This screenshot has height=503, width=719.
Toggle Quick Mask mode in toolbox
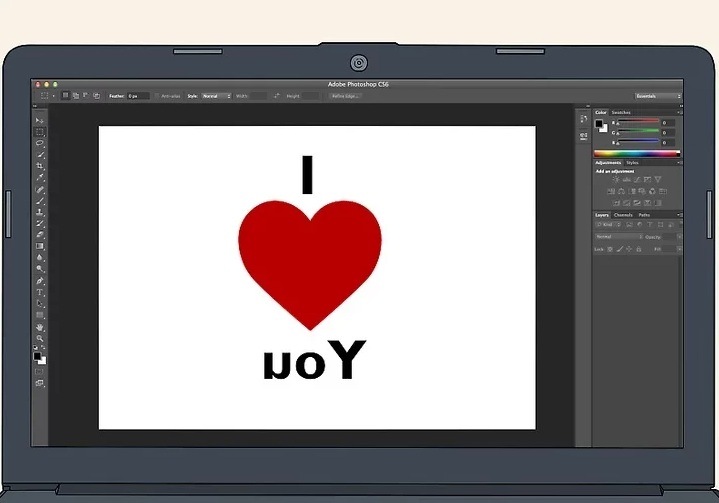(x=39, y=371)
